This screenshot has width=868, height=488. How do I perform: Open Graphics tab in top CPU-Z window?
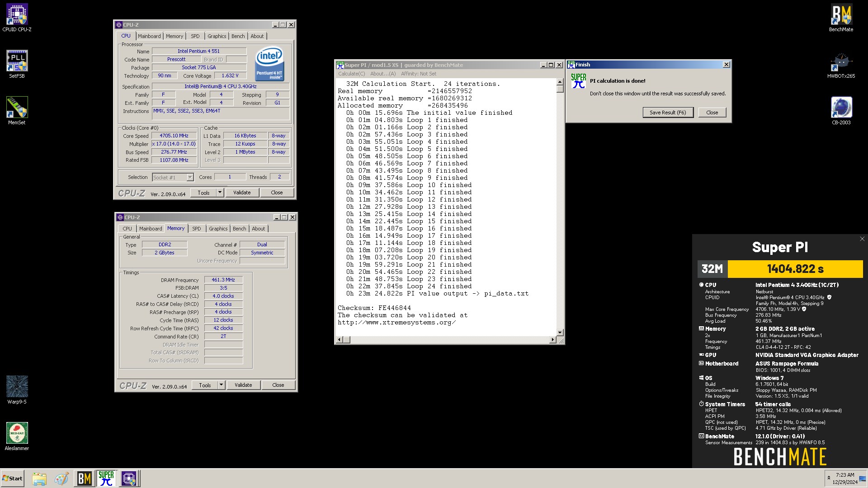coord(217,36)
